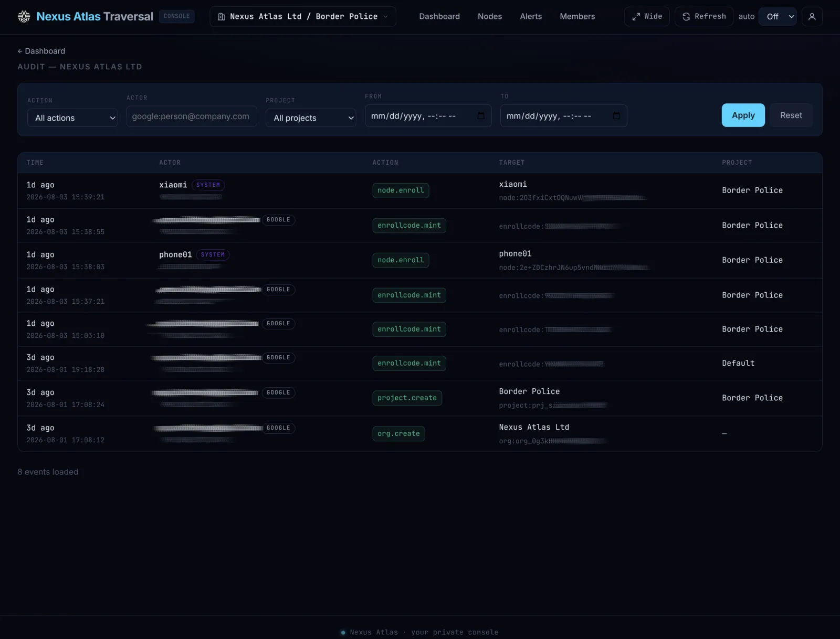Click timestamp 2026-08-01 17:08:12
Image resolution: width=840 pixels, height=639 pixels.
click(66, 440)
